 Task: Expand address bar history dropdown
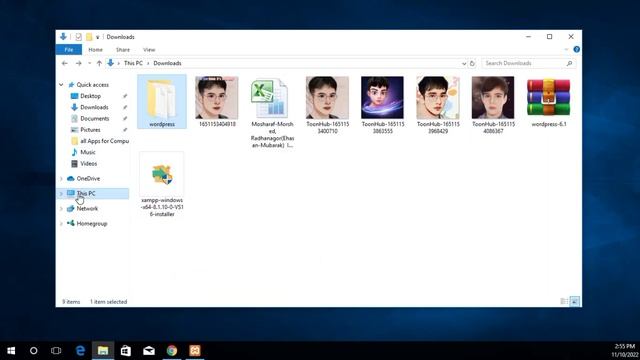(x=464, y=64)
